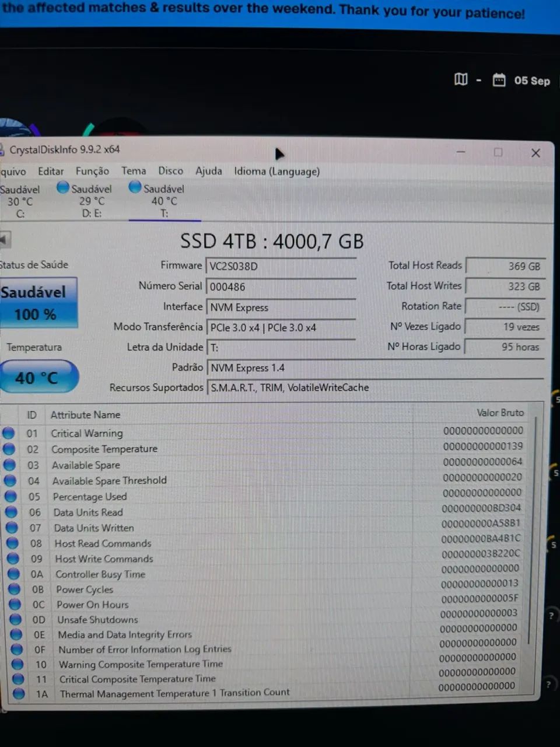Click status orb of Power Cycles row
The image size is (560, 747).
point(14,589)
